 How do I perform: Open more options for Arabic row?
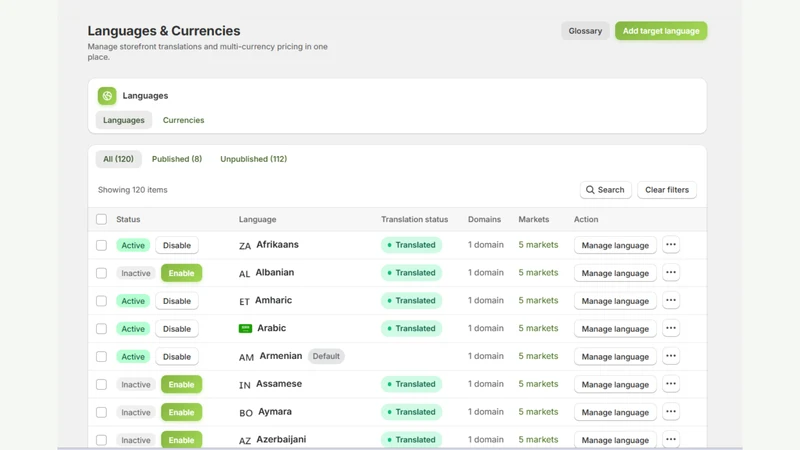coord(670,328)
